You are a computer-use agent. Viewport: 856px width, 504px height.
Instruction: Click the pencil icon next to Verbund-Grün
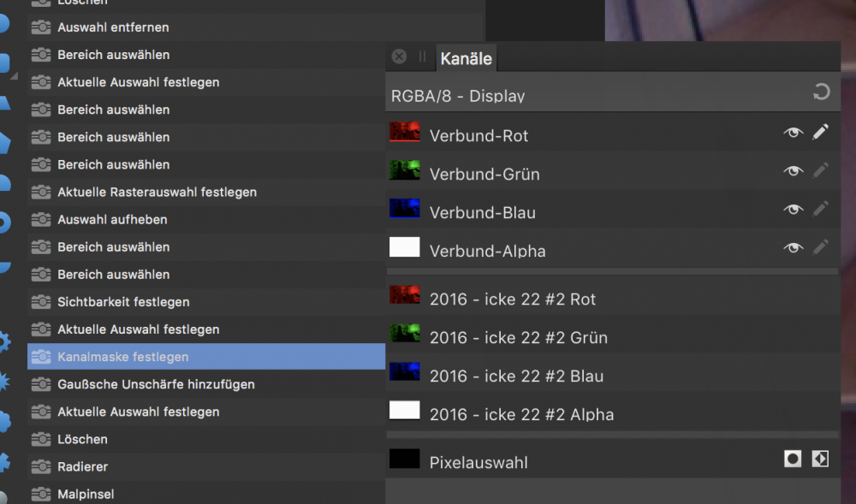click(x=820, y=170)
